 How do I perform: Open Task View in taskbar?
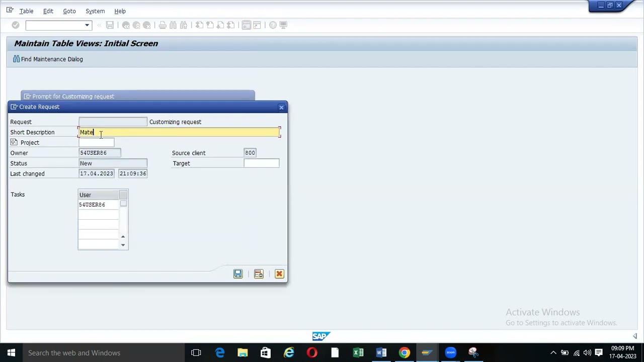pyautogui.click(x=196, y=353)
